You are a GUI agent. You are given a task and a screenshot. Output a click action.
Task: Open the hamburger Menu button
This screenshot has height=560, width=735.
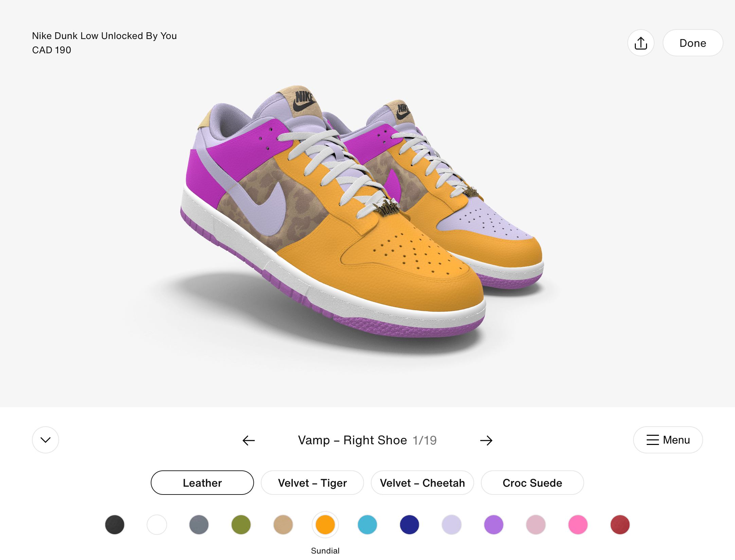click(x=668, y=440)
